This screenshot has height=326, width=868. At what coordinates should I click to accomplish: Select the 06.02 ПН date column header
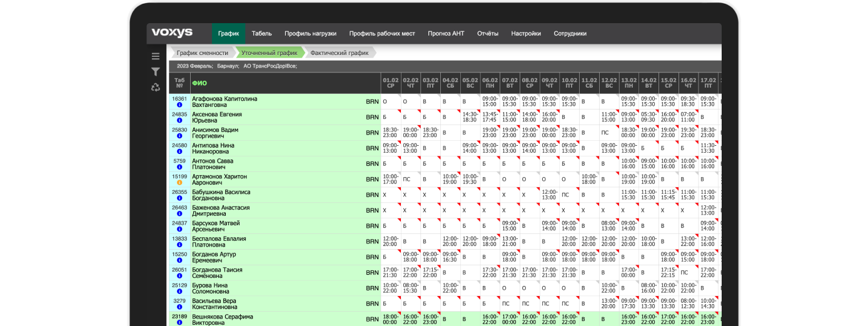point(490,83)
